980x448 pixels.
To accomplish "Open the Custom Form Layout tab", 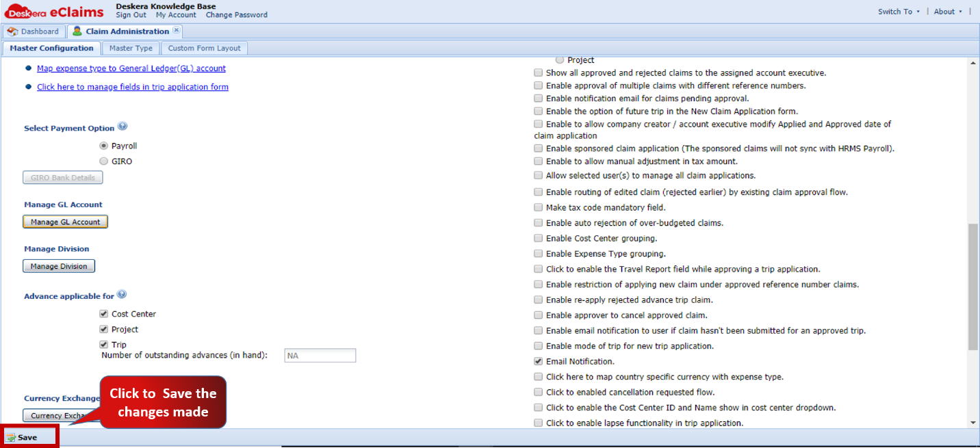I will coord(204,48).
